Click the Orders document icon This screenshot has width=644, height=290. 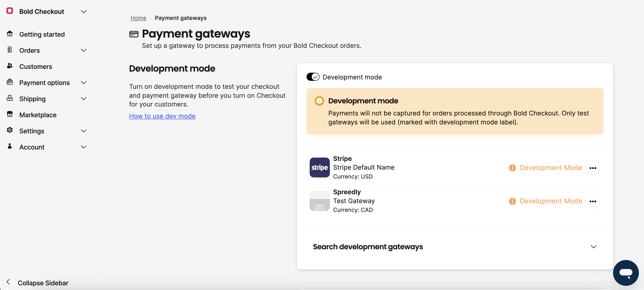[10, 50]
